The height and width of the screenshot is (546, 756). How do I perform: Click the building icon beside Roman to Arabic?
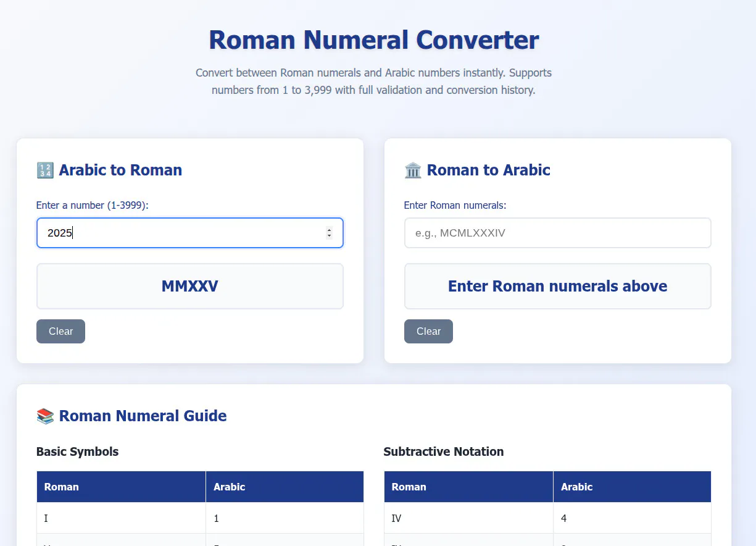point(413,170)
